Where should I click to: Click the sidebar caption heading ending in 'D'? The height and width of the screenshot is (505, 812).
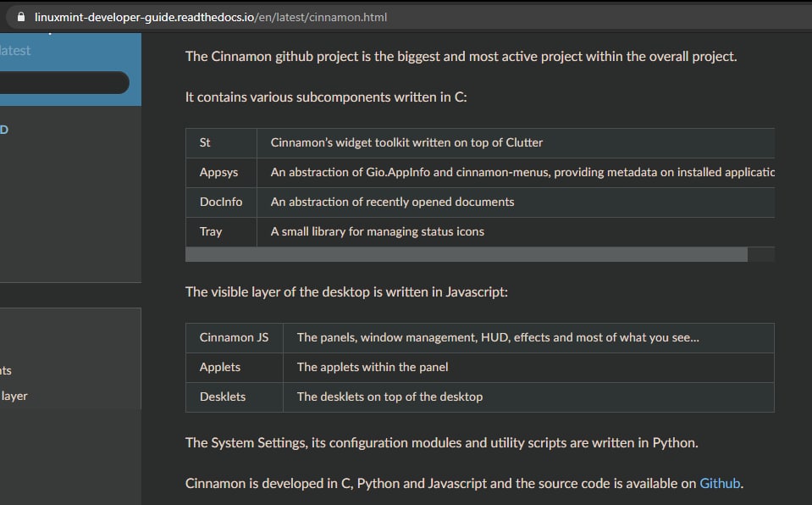[4, 129]
